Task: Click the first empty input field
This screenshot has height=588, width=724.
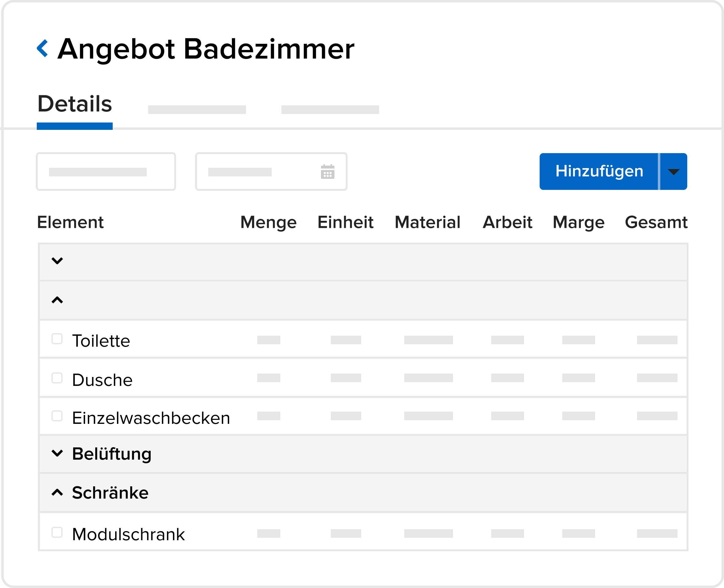Action: click(106, 172)
